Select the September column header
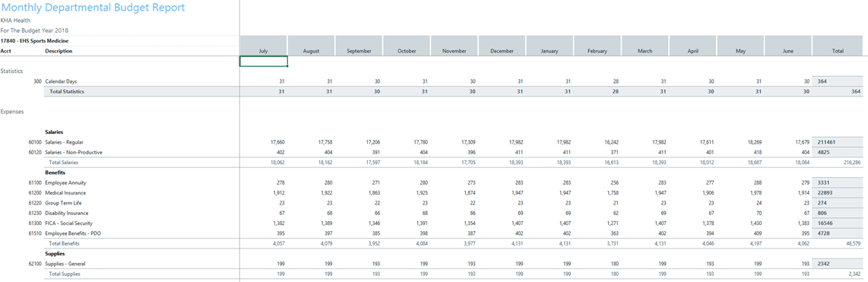The height and width of the screenshot is (282, 868). pos(359,46)
